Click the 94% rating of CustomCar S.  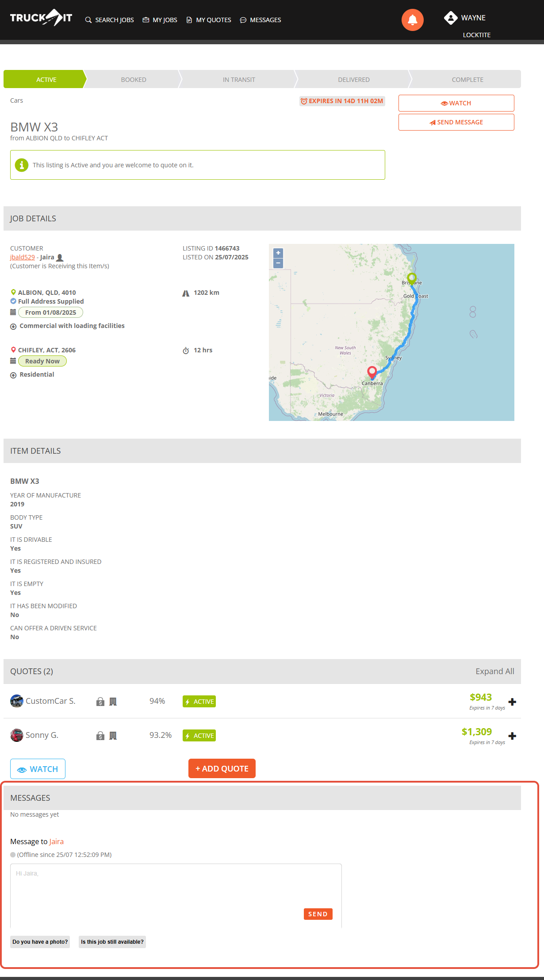click(x=157, y=701)
